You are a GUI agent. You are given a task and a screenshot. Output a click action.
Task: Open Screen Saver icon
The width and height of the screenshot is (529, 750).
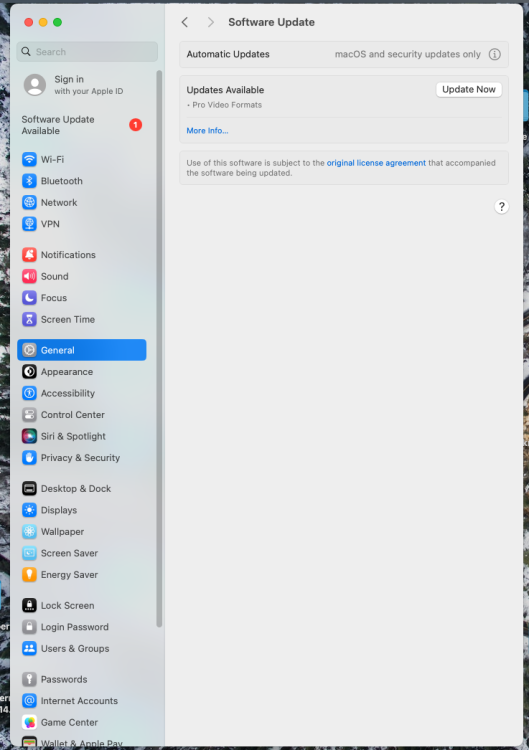click(x=29, y=553)
